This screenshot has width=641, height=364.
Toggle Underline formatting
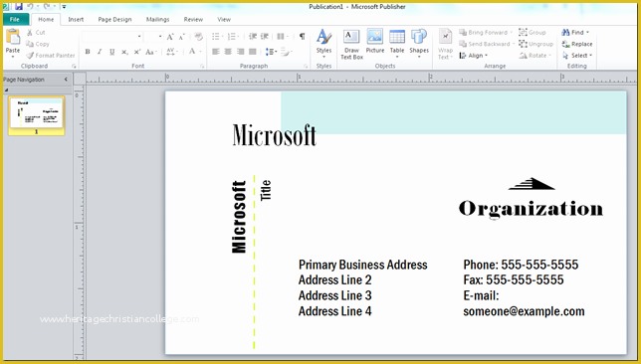112,52
